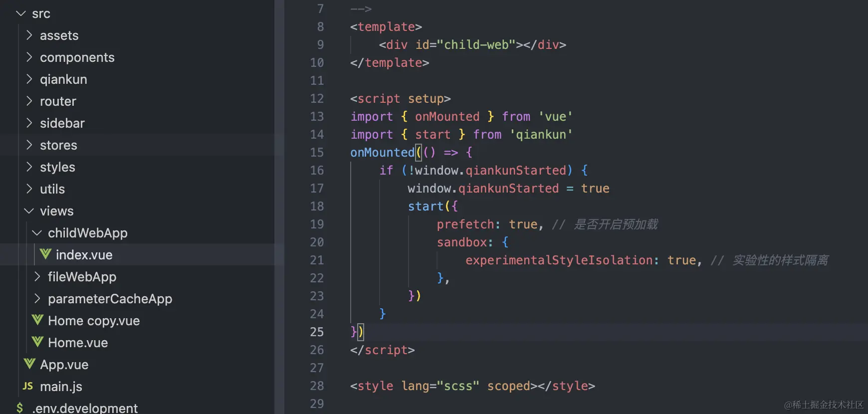
Task: Select the views folder label
Action: (x=57, y=211)
